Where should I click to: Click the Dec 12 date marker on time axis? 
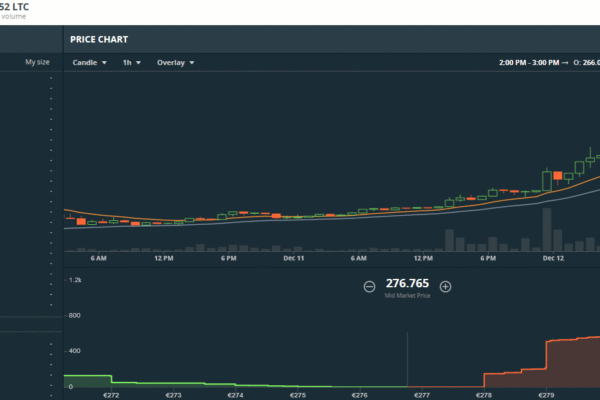(x=554, y=258)
